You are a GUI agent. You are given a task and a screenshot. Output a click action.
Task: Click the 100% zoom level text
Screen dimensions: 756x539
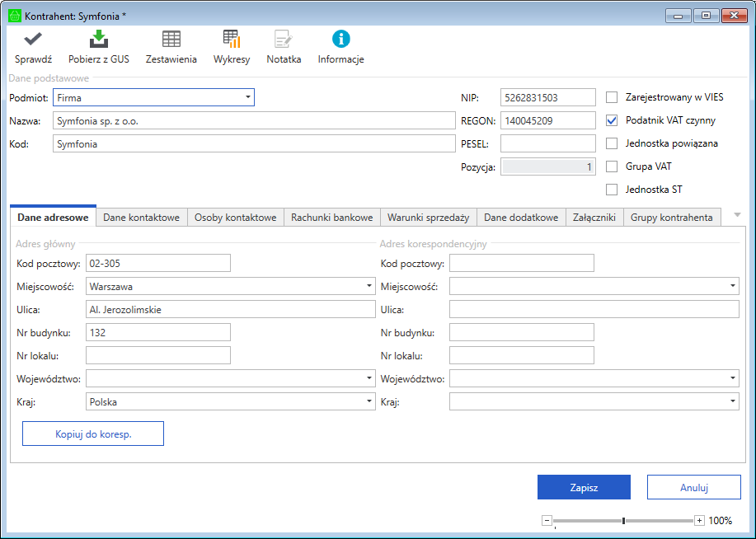[x=721, y=521]
